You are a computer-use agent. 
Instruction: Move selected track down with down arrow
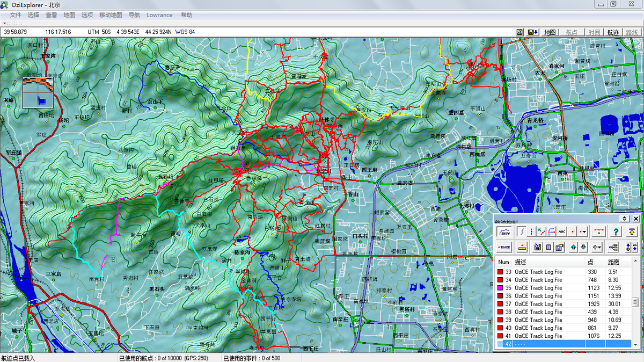[583, 247]
